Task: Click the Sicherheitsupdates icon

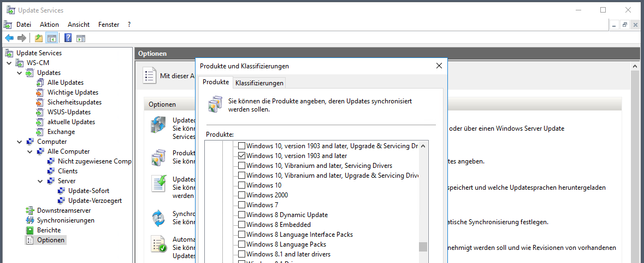Action: click(x=40, y=102)
